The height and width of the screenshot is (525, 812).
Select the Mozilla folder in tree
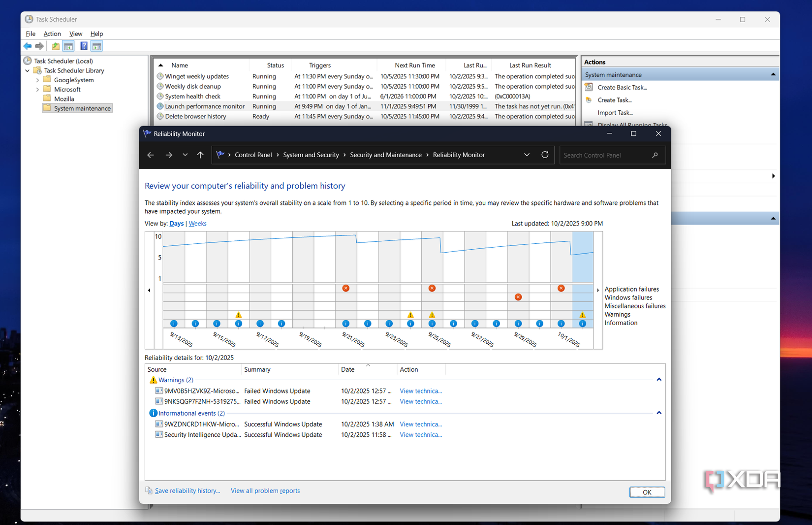(x=64, y=99)
